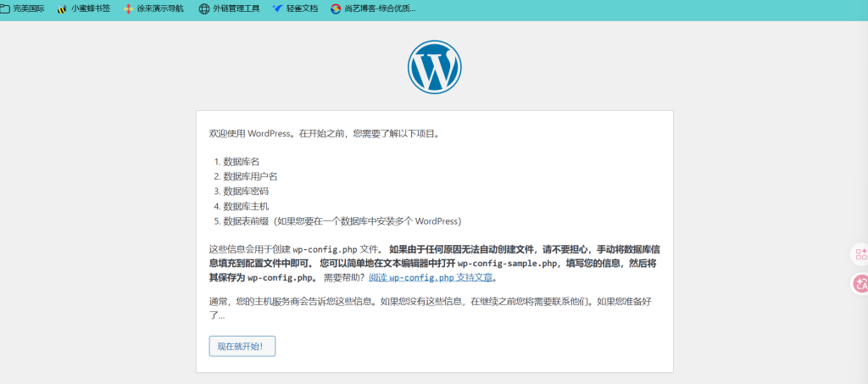868x384 pixels.
Task: Click the blue bird icon for 轻雀文档
Action: pos(277,8)
